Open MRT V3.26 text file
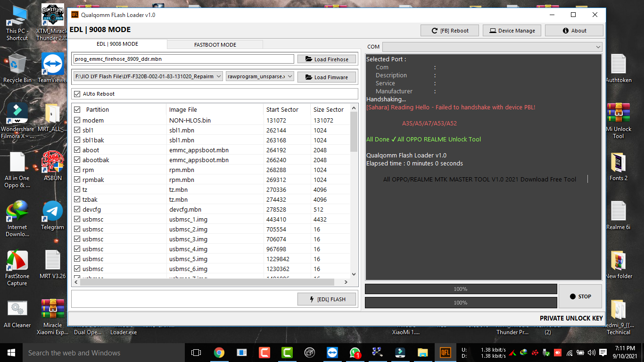Image resolution: width=644 pixels, height=362 pixels. point(52,264)
